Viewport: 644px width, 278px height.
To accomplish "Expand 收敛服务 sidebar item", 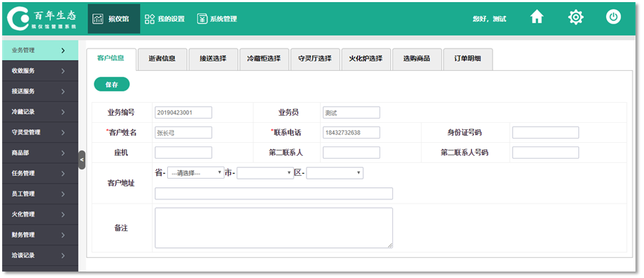I will (40, 71).
